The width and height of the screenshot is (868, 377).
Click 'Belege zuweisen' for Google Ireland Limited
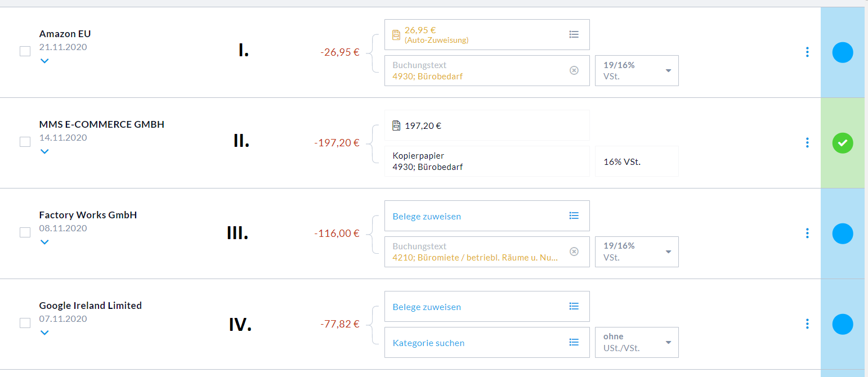427,307
